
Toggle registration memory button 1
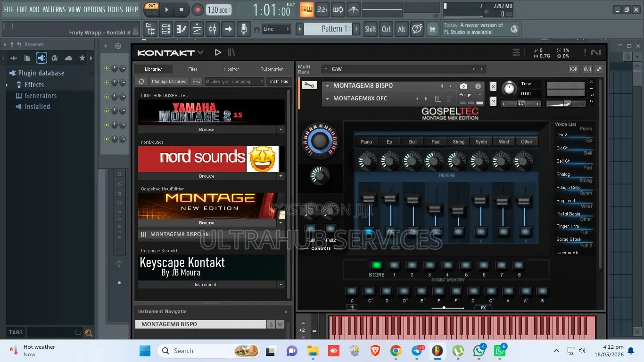click(394, 265)
